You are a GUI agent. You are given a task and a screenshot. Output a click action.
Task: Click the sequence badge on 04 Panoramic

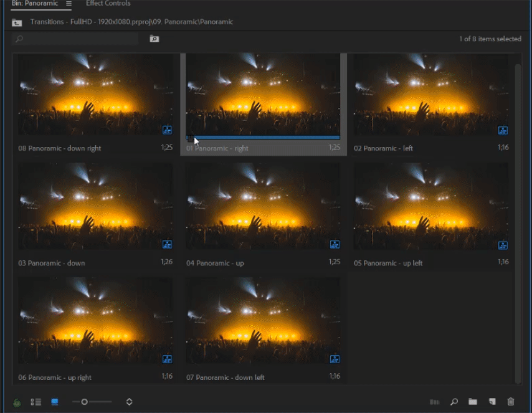coord(335,244)
